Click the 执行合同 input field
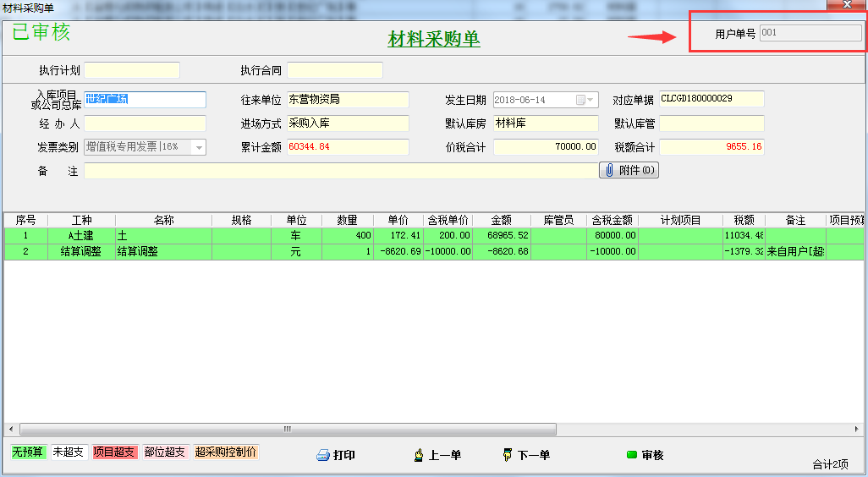868x477 pixels. pyautogui.click(x=335, y=70)
